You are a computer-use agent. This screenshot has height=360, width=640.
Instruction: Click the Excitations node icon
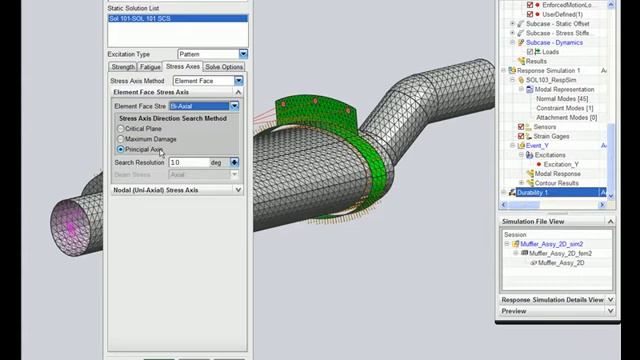coord(529,155)
